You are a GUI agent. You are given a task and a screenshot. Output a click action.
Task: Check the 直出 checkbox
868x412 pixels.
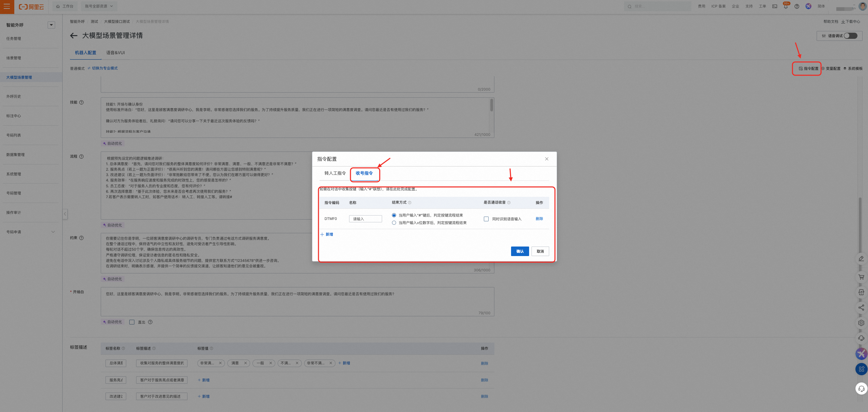point(132,322)
